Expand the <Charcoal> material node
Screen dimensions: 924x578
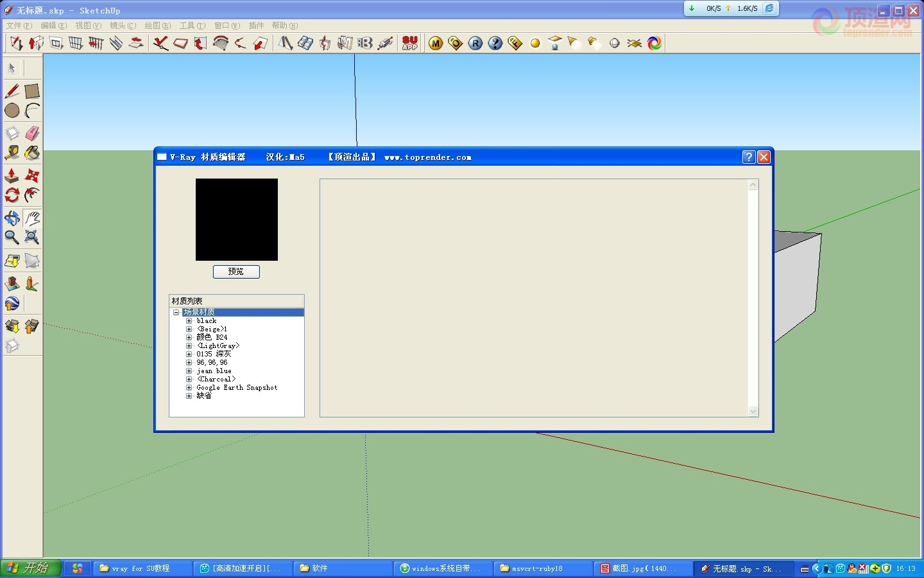pyautogui.click(x=189, y=379)
